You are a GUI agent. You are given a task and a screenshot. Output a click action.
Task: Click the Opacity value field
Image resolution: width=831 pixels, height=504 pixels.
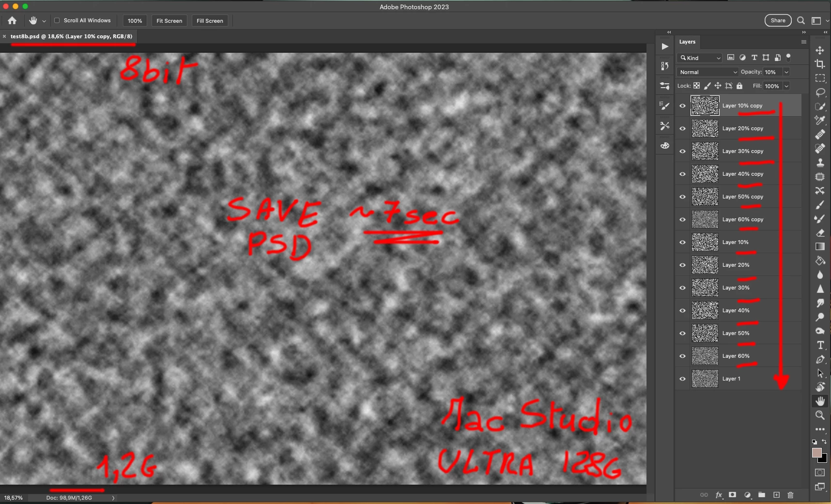click(772, 72)
